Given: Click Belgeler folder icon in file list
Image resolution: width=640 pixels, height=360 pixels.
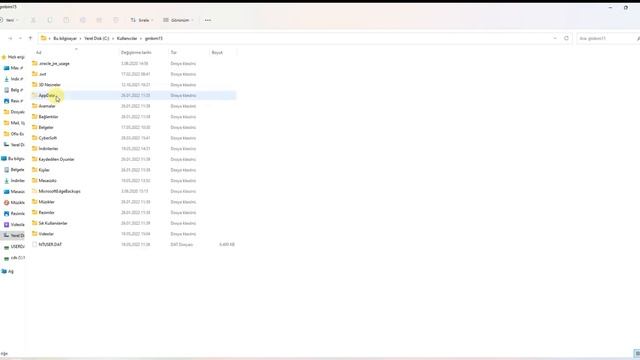Looking at the screenshot, I should 35,127.
